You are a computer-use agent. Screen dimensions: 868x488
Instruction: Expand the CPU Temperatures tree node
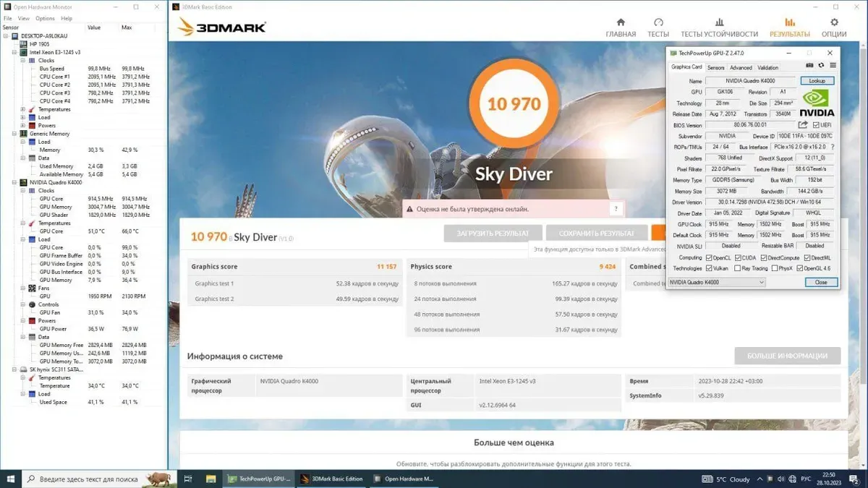click(23, 109)
